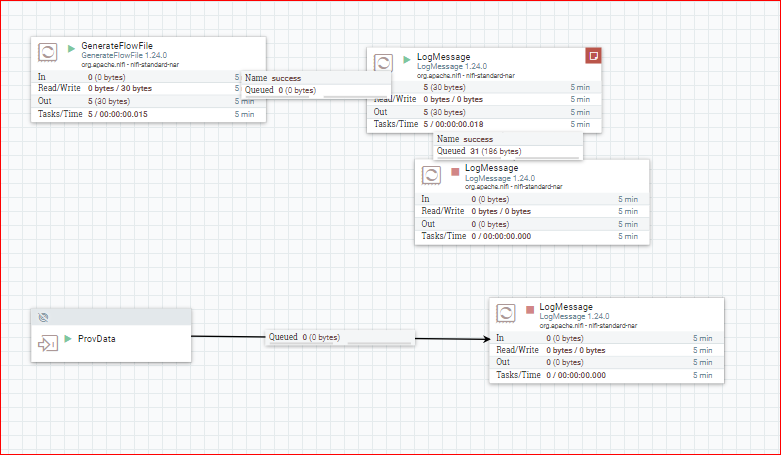781x455 pixels.
Task: Click the transmission-off icon above ProvData
Action: 43,317
